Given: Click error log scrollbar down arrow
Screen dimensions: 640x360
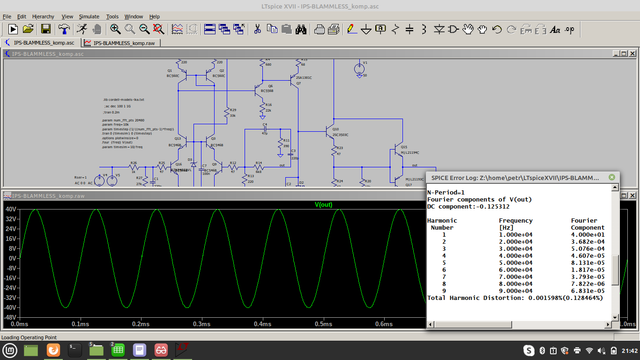Looking at the screenshot, I should (x=615, y=317).
